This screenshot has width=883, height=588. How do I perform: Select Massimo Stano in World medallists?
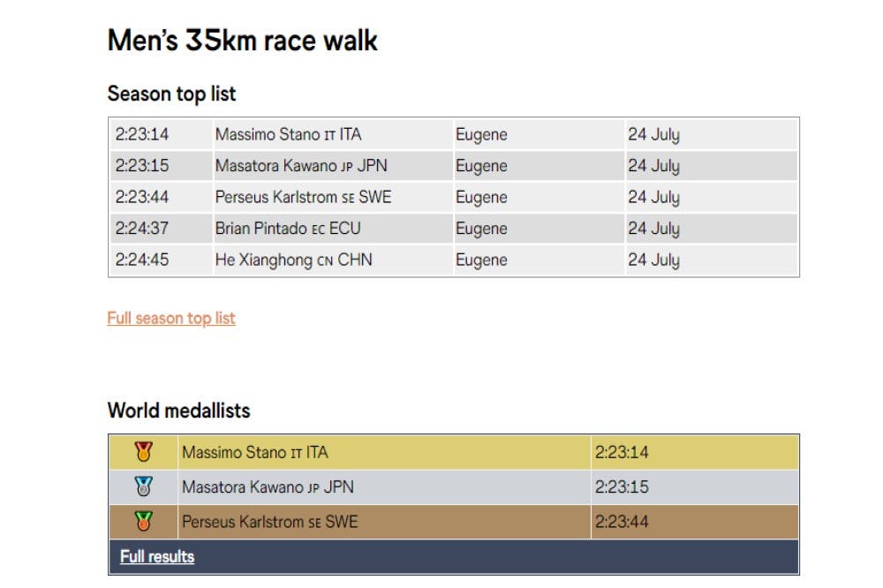coord(254,452)
